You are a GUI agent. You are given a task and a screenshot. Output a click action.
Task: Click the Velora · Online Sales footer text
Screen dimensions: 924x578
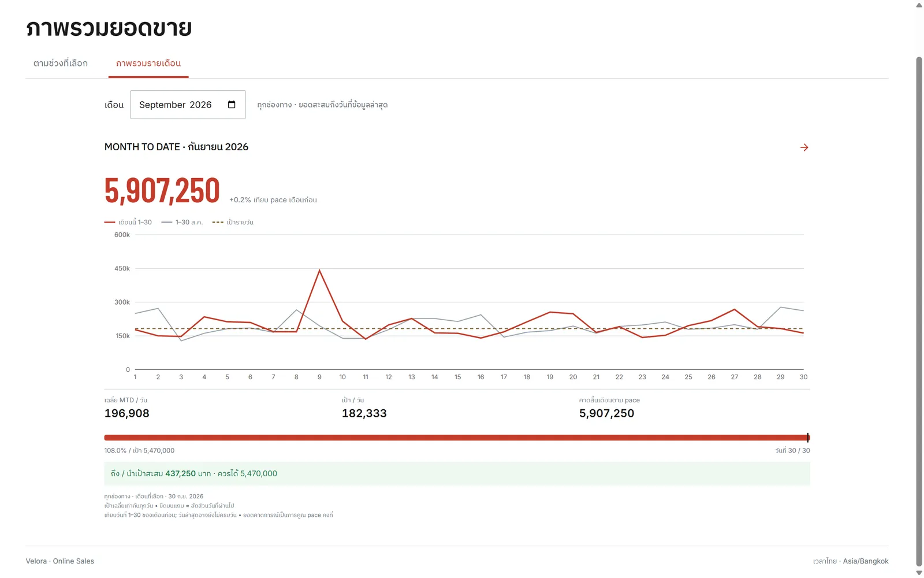coord(60,561)
